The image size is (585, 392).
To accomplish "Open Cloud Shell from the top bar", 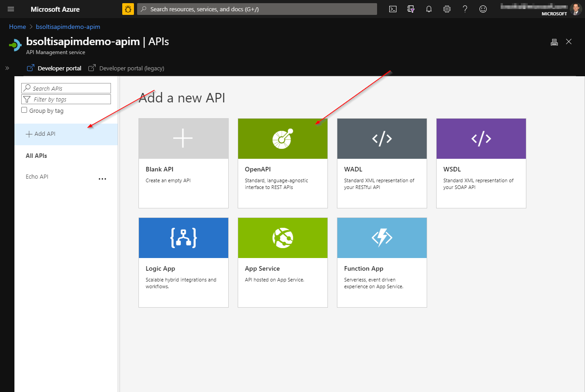I will click(x=393, y=9).
